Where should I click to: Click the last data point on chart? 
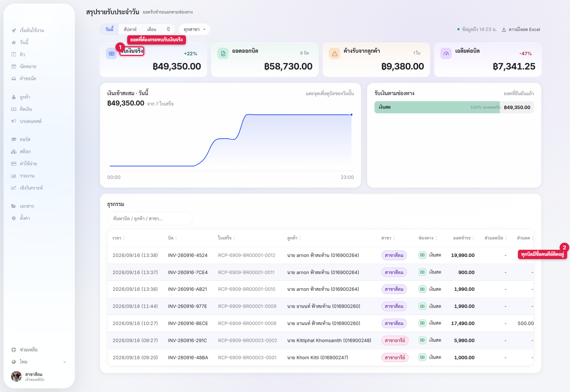(x=351, y=115)
